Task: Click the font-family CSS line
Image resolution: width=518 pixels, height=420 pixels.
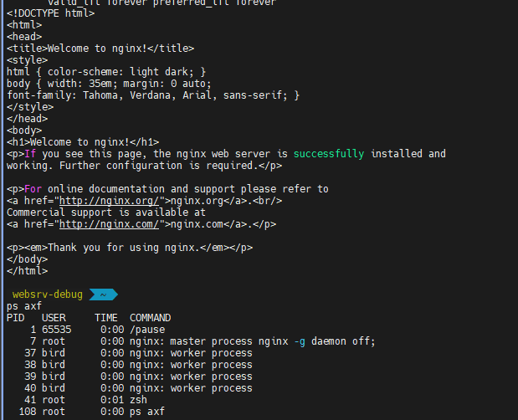Action: (153, 95)
